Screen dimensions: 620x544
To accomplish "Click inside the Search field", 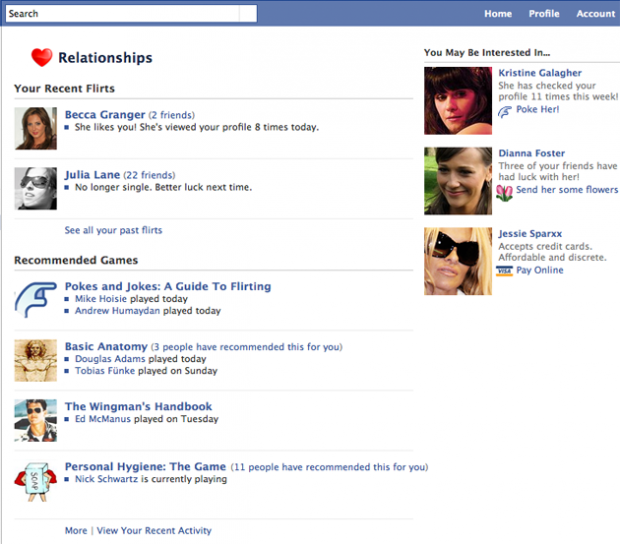I will (123, 13).
